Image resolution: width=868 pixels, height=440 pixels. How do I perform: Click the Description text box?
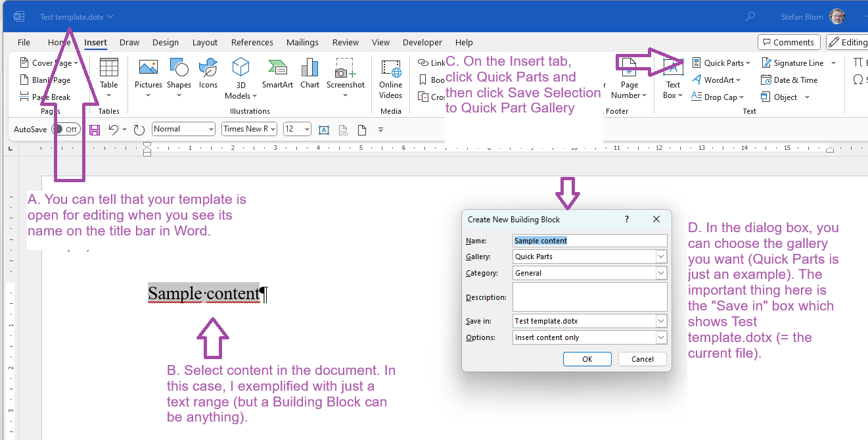590,297
